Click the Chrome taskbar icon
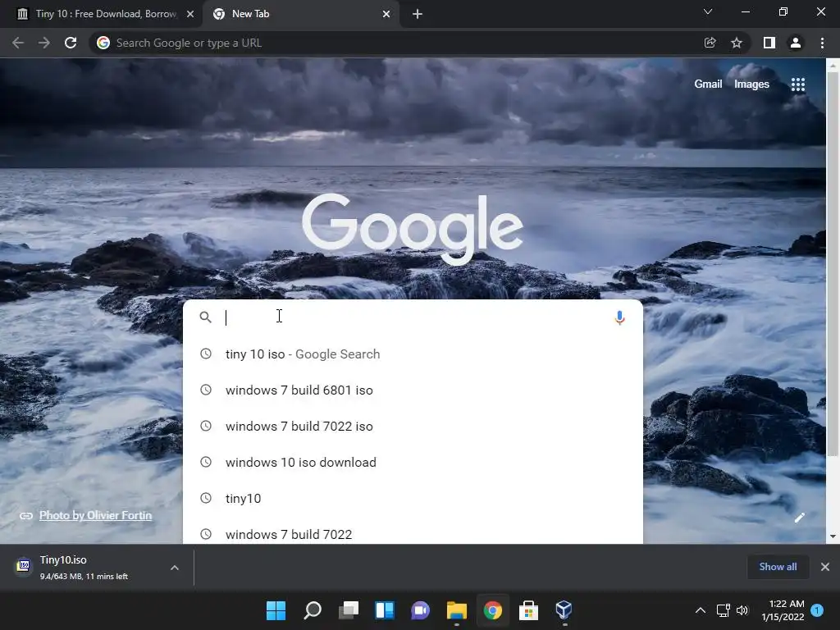840x630 pixels. pos(493,610)
